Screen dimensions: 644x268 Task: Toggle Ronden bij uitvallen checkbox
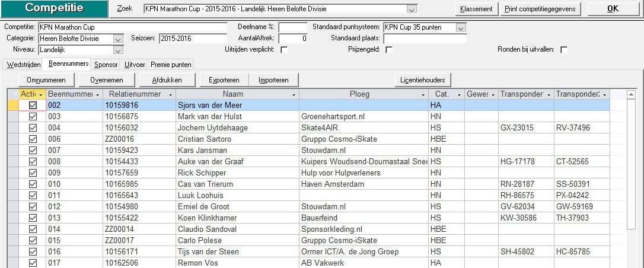[x=564, y=50]
